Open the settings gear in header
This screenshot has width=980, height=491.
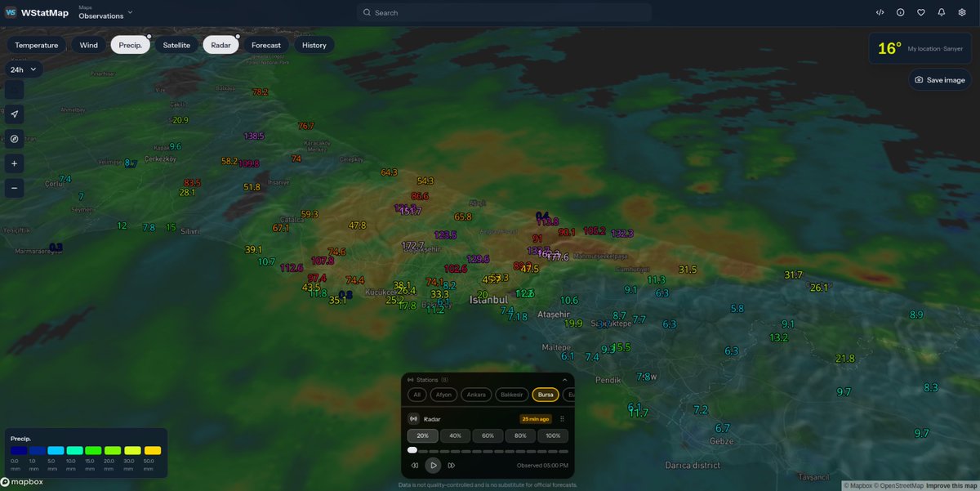tap(962, 12)
